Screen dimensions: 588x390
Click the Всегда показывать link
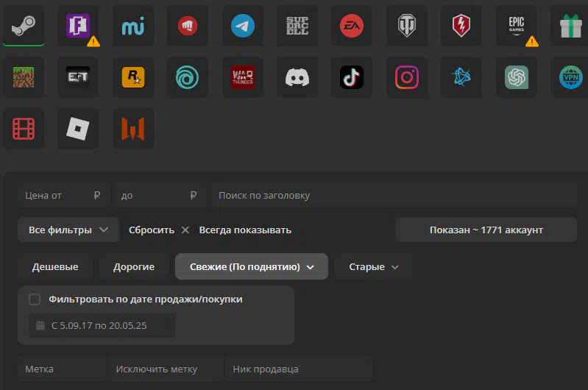pyautogui.click(x=245, y=230)
